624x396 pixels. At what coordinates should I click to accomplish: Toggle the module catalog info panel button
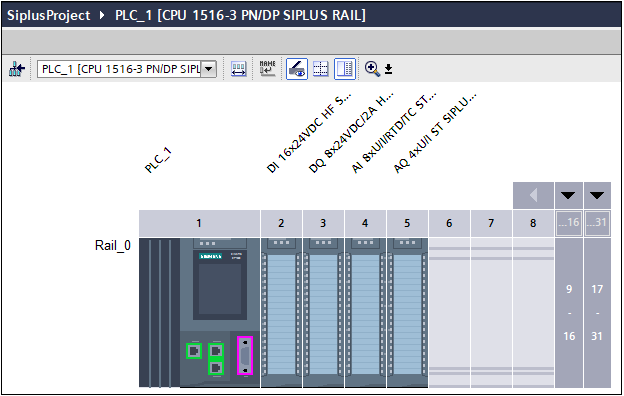tap(345, 69)
